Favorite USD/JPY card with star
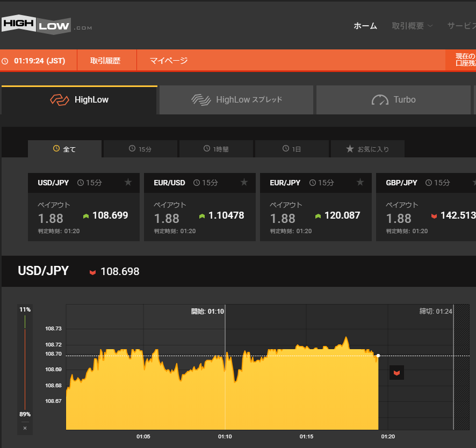The width and height of the screenshot is (476, 448). tap(128, 182)
